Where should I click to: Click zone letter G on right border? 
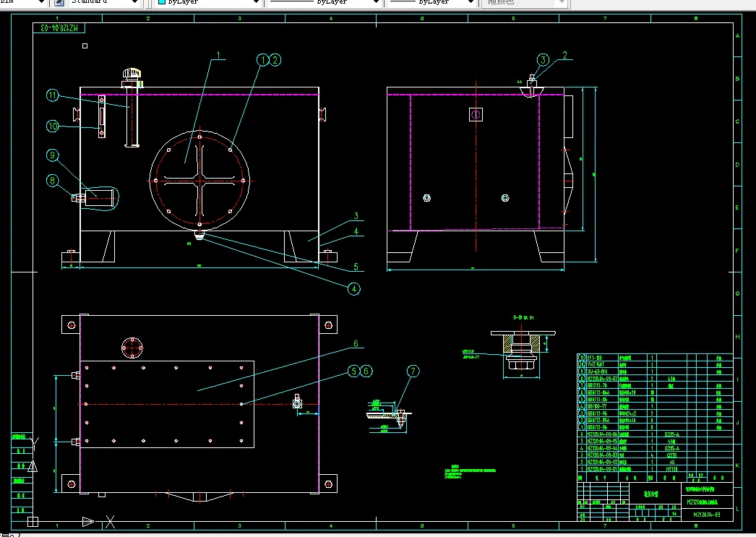point(738,293)
